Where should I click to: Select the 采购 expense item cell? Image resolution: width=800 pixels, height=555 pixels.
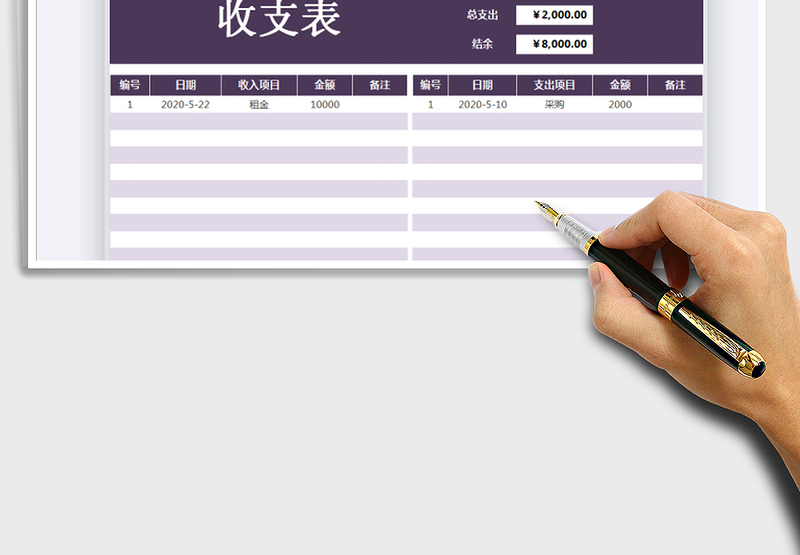[554, 105]
